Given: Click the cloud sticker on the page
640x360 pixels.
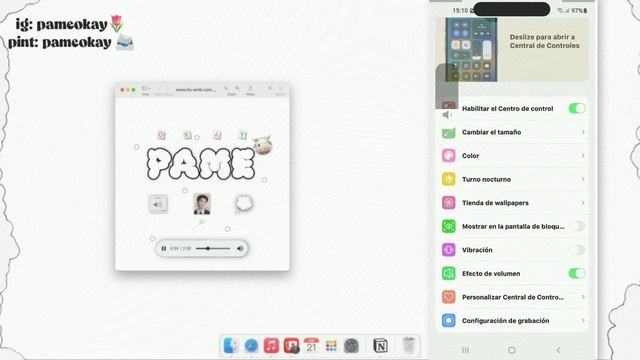Looking at the screenshot, I should click(244, 203).
